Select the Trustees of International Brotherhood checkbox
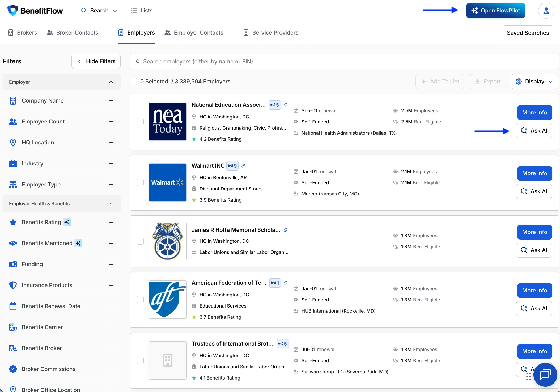Screen dimensions: 560x392 point(140,360)
